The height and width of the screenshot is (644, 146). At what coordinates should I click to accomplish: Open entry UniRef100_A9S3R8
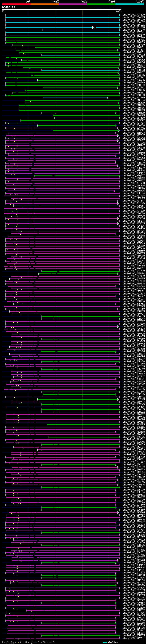tap(133, 148)
